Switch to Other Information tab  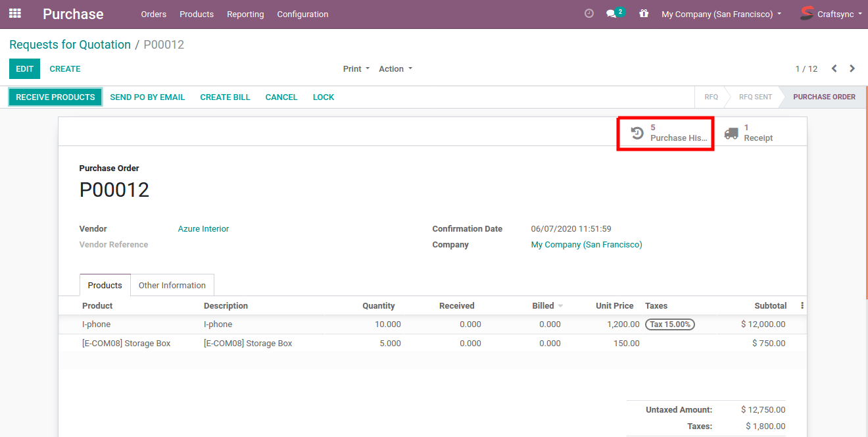[x=172, y=285]
